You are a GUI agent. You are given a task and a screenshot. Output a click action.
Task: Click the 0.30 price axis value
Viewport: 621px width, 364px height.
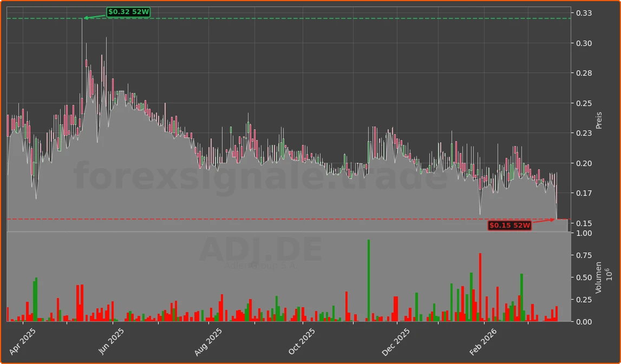pyautogui.click(x=584, y=43)
